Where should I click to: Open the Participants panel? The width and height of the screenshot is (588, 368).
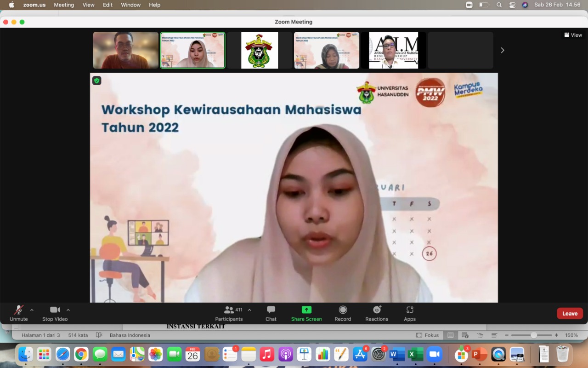click(229, 313)
